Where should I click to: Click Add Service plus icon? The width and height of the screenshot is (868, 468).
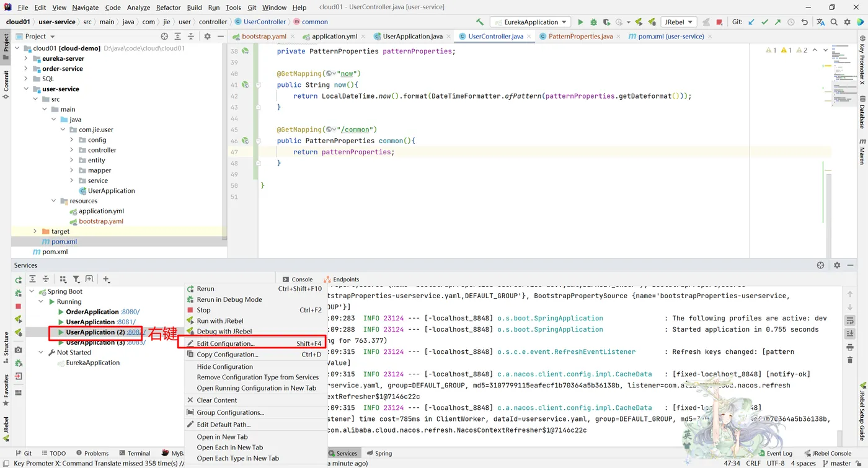(106, 280)
